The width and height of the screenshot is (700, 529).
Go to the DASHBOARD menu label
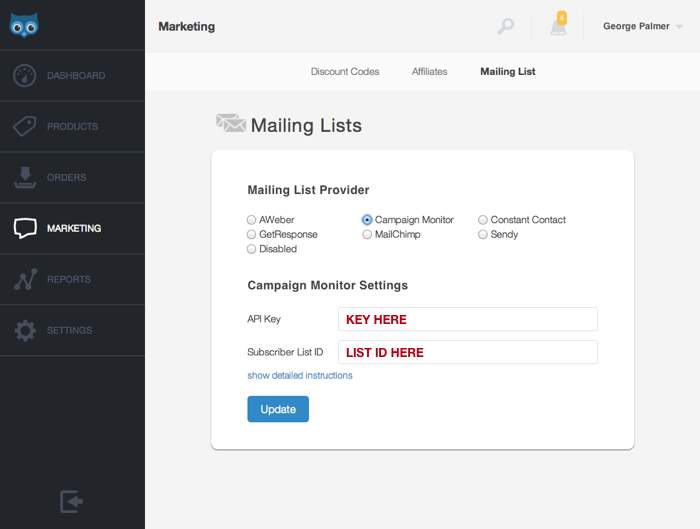click(x=76, y=75)
